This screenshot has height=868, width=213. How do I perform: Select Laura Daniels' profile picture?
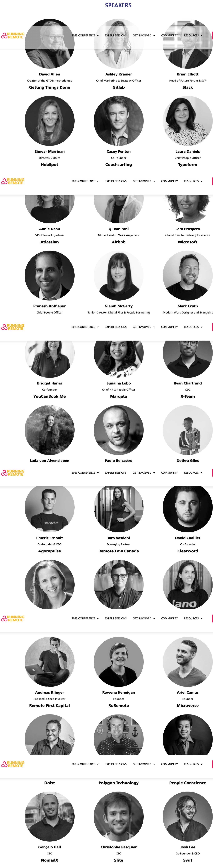click(x=187, y=121)
